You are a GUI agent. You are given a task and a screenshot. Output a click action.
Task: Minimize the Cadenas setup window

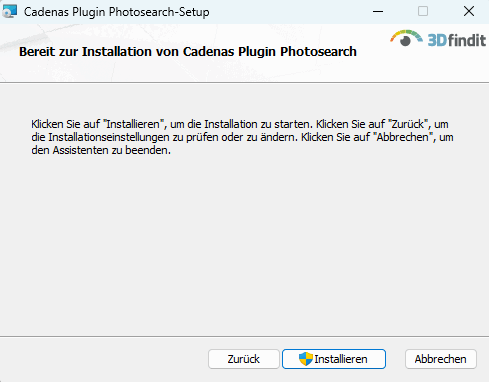(x=378, y=12)
